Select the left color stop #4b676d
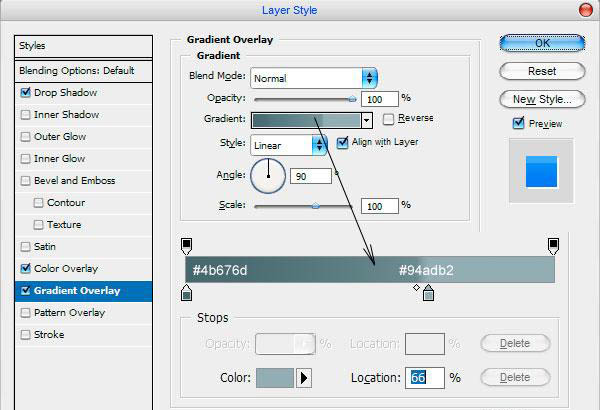The height and width of the screenshot is (410, 600). click(x=186, y=293)
